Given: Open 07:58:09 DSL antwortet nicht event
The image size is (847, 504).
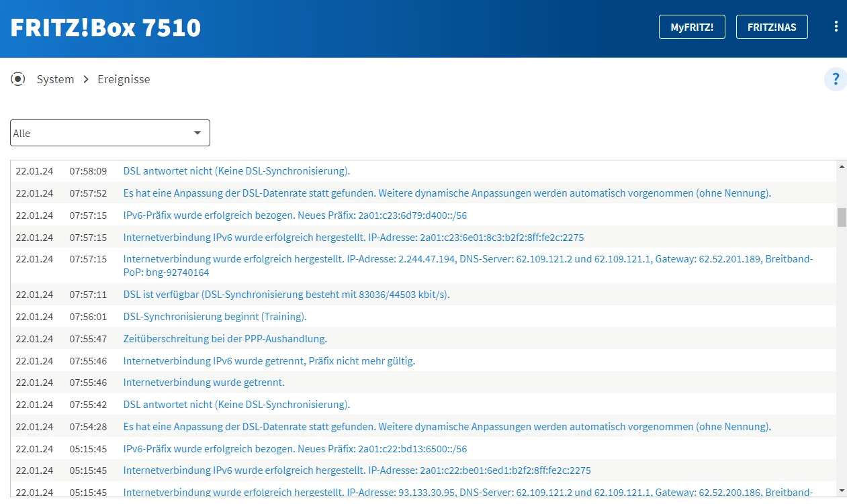Looking at the screenshot, I should pyautogui.click(x=236, y=171).
